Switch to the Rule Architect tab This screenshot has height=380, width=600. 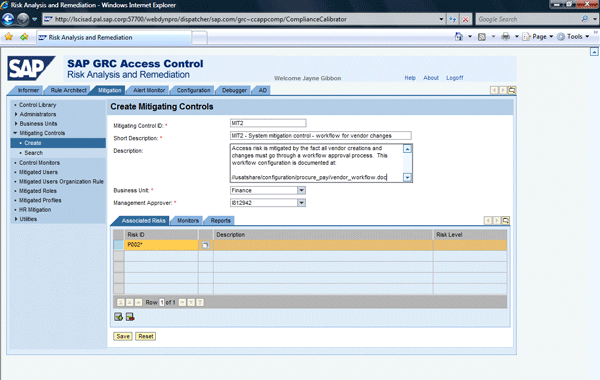pos(68,90)
